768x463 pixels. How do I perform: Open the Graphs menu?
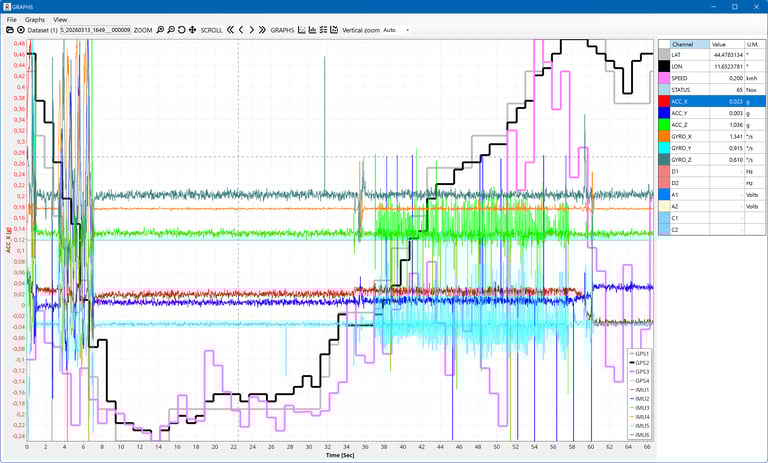[x=35, y=19]
